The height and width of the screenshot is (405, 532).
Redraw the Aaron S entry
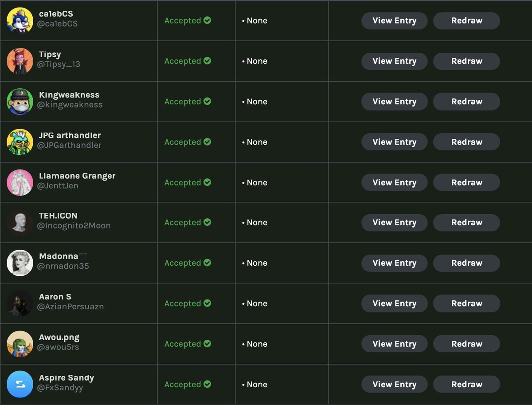coord(466,303)
